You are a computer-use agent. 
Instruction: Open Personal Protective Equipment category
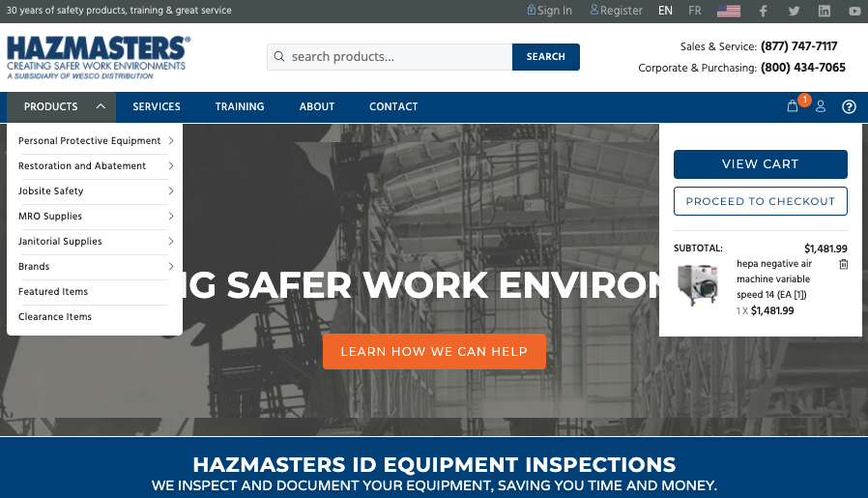[89, 141]
